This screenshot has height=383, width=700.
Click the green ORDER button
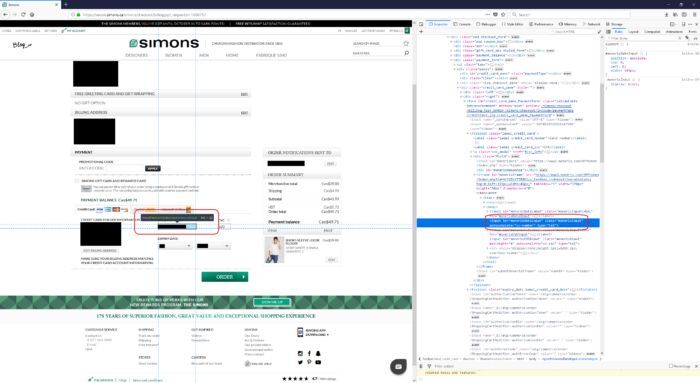tap(225, 277)
